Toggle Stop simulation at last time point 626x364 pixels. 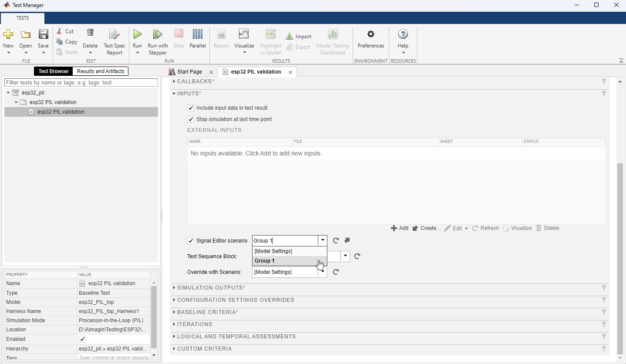(x=190, y=119)
